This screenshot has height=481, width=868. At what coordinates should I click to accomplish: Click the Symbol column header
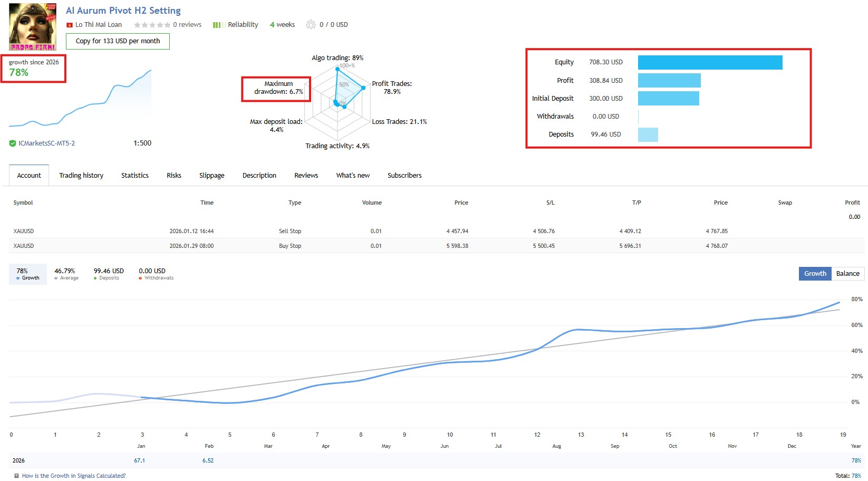coord(23,203)
